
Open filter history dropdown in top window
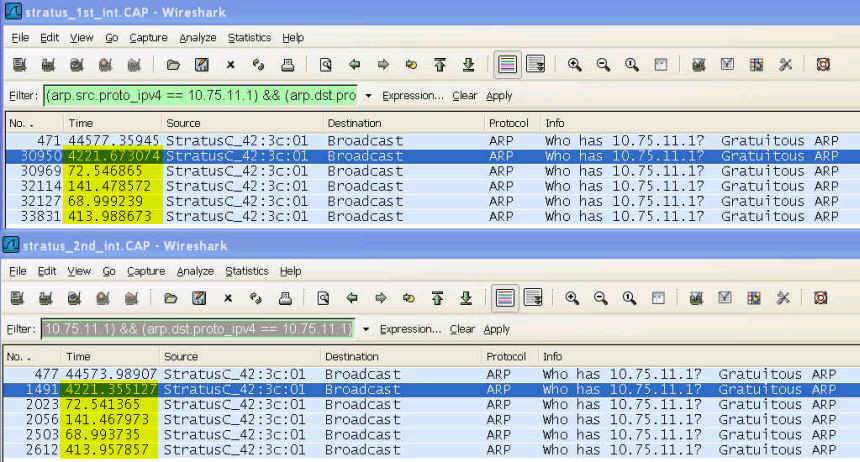pos(368,96)
